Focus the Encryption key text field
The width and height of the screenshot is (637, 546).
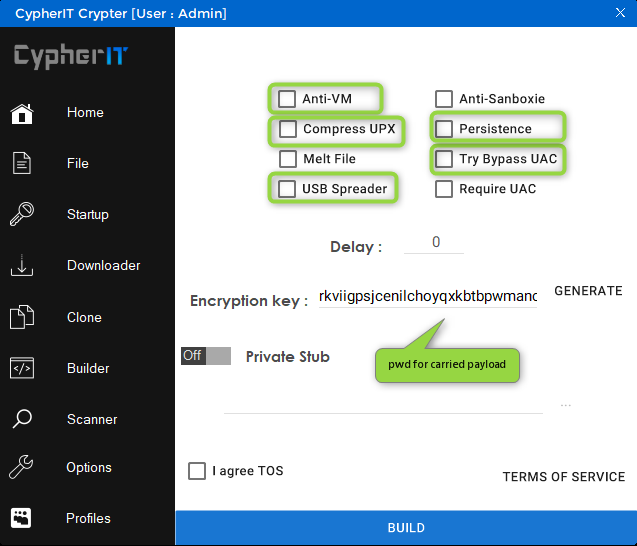tap(427, 297)
